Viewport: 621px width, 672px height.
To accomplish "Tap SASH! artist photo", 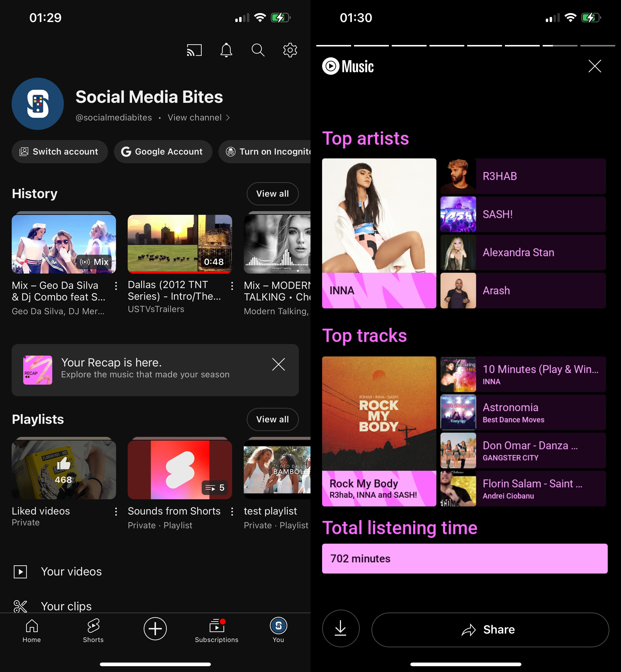I will click(458, 214).
